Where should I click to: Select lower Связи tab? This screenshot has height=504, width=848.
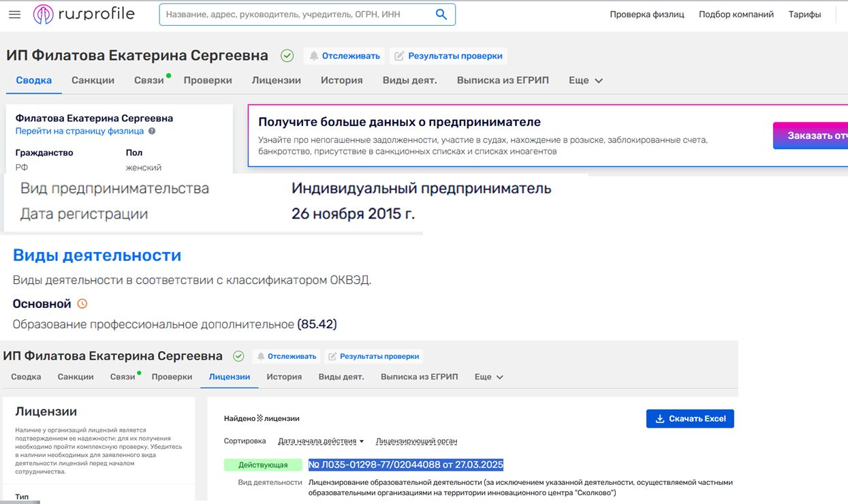click(x=123, y=377)
